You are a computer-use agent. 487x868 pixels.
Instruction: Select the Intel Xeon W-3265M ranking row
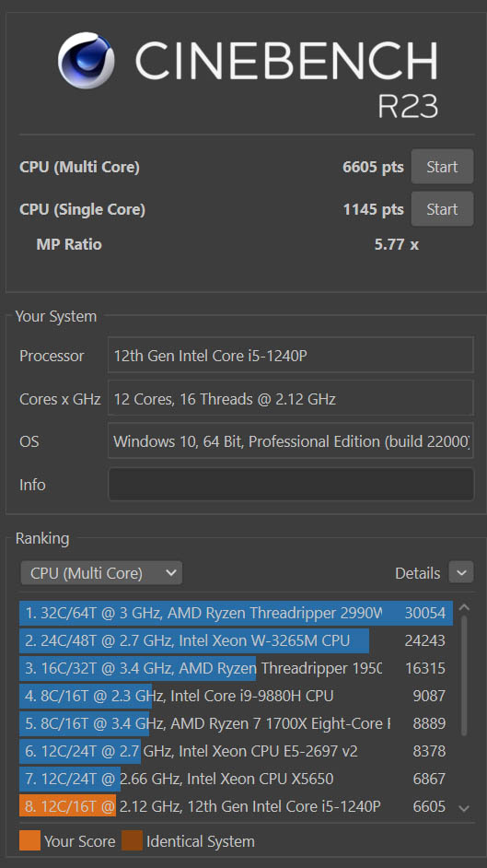236,640
